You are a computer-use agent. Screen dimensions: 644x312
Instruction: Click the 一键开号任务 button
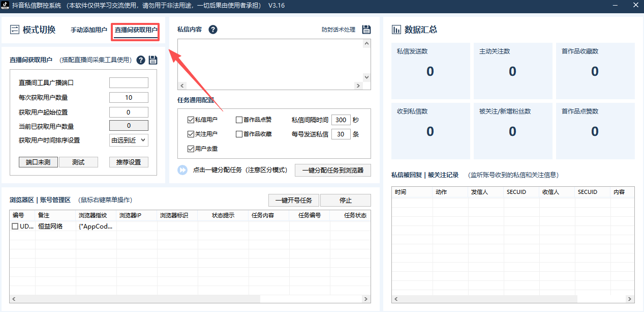[294, 200]
